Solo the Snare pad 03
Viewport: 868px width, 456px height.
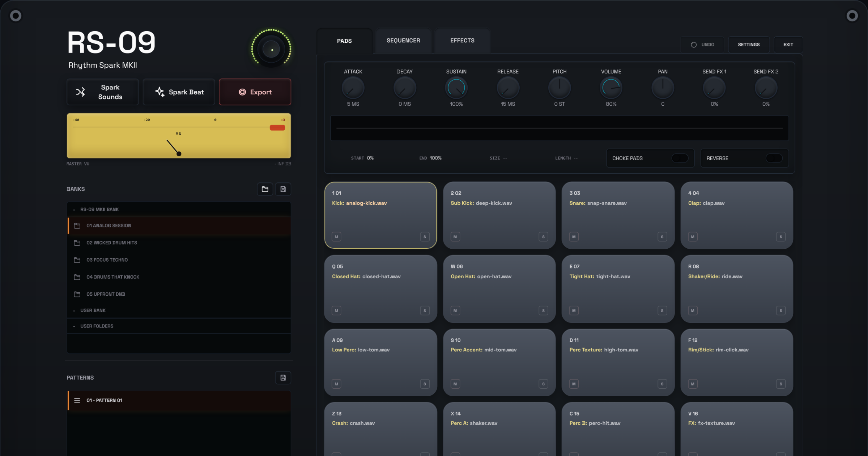point(662,237)
